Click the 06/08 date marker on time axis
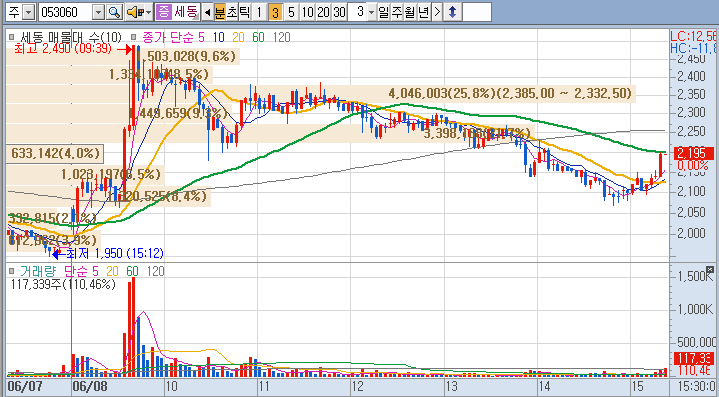Image resolution: width=719 pixels, height=397 pixels. tap(89, 386)
